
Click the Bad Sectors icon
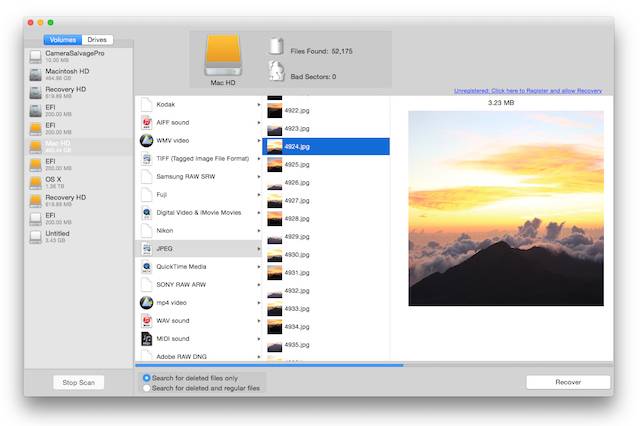(x=276, y=71)
